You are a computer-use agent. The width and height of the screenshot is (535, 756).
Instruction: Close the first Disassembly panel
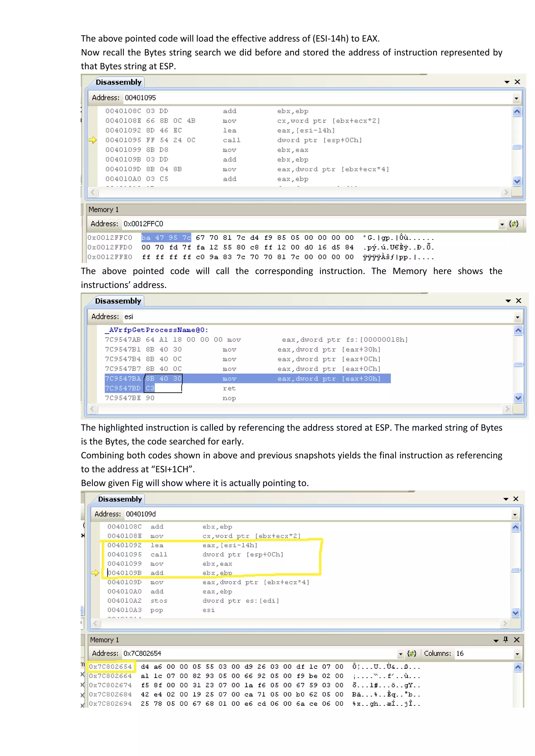[517, 82]
